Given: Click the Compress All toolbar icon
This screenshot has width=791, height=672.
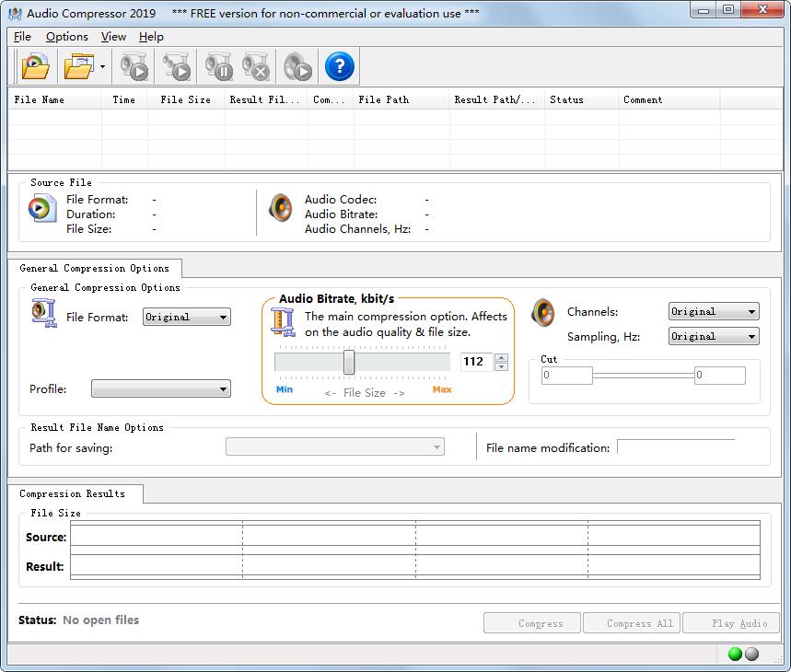Looking at the screenshot, I should pyautogui.click(x=177, y=66).
